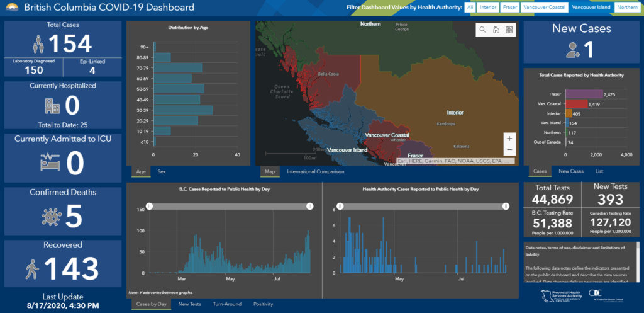Open the basemap gallery grid icon
This screenshot has width=644, height=313.
coord(509,30)
